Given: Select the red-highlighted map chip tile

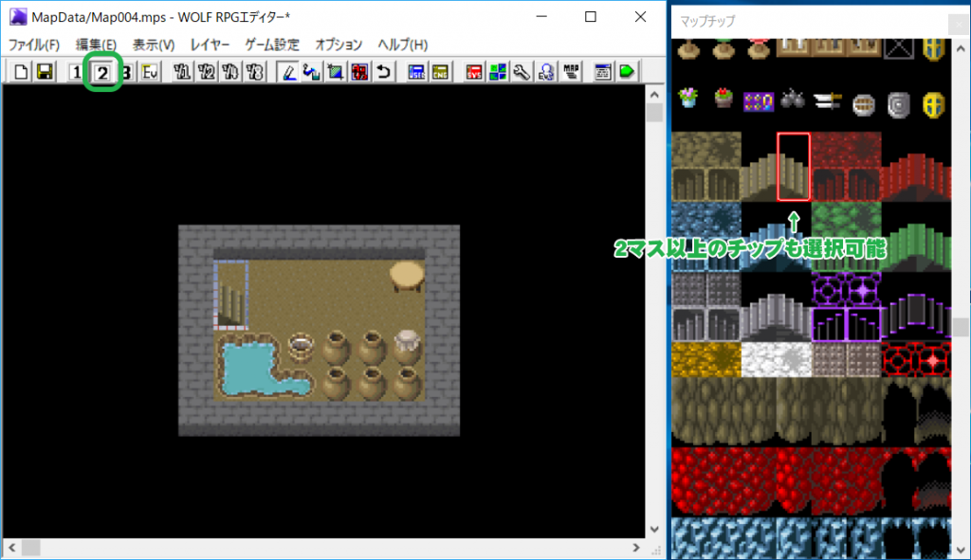Looking at the screenshot, I should pyautogui.click(x=793, y=167).
